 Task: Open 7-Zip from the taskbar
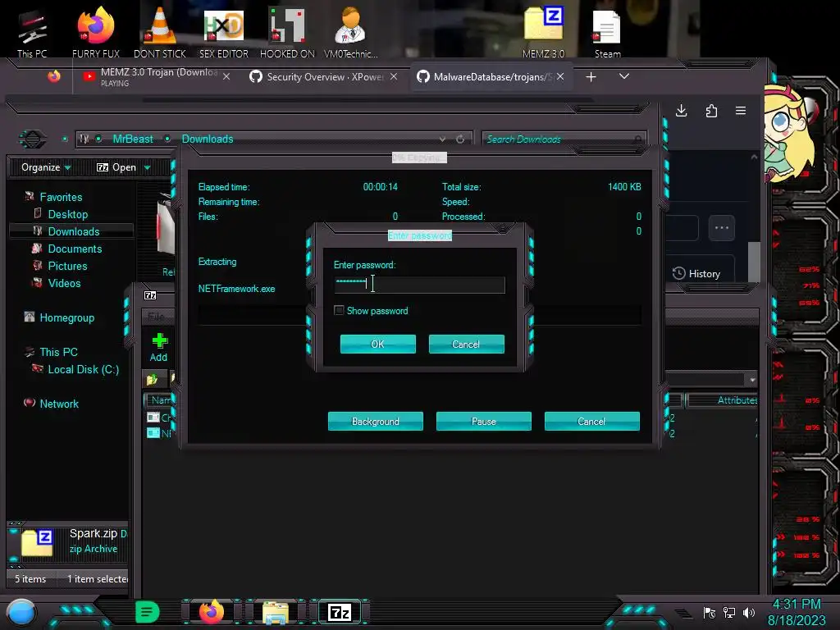340,612
